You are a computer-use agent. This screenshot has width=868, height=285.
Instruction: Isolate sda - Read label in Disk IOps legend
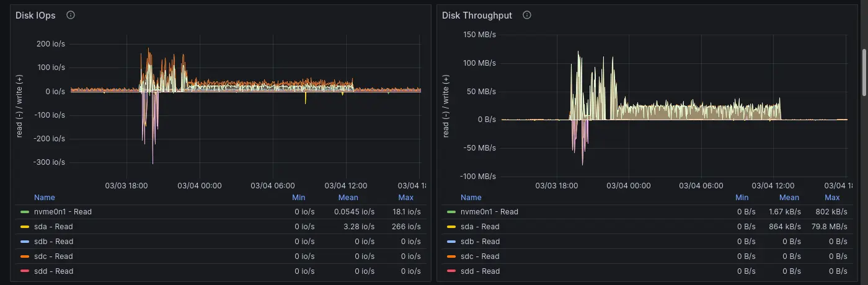pyautogui.click(x=55, y=227)
